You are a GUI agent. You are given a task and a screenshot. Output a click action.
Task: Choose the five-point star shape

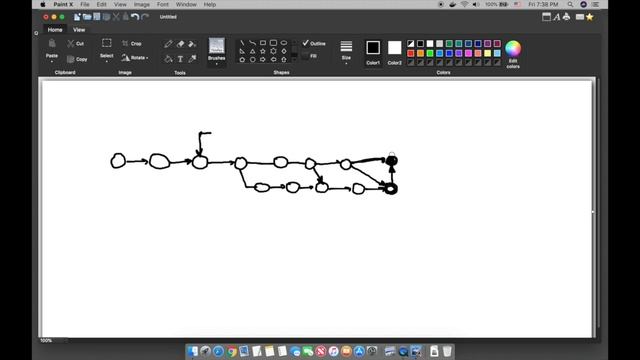point(263,51)
